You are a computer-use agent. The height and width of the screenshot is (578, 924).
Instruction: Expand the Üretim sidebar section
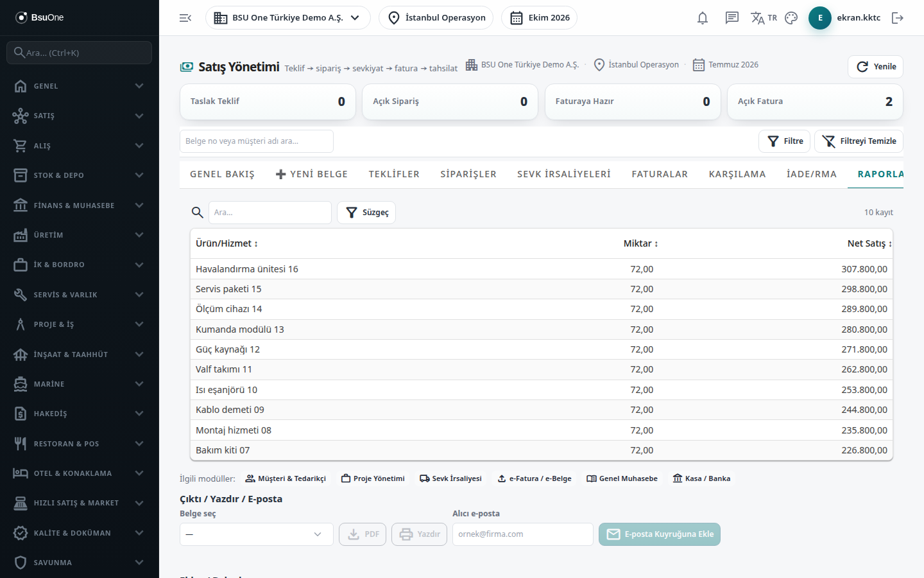[80, 235]
